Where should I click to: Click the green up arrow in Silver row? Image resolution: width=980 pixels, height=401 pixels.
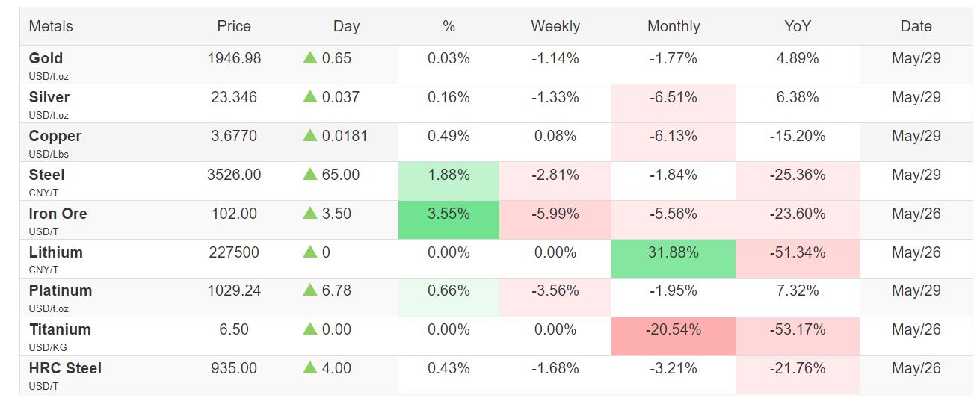tap(310, 97)
